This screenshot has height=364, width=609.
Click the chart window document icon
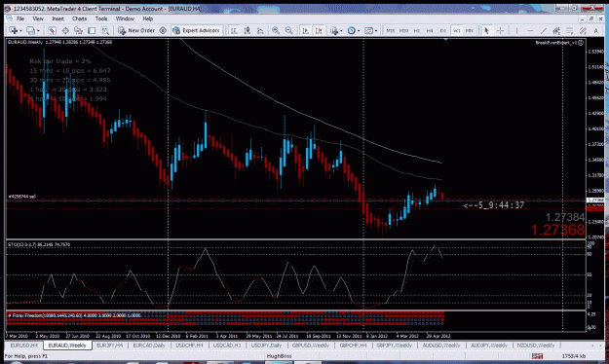click(x=9, y=18)
